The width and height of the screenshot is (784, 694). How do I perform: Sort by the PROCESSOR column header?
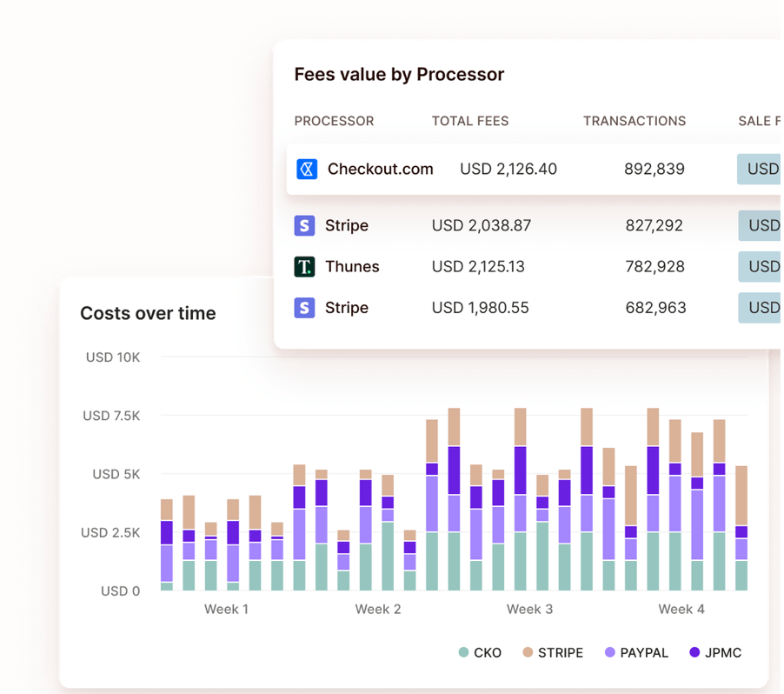(x=334, y=121)
